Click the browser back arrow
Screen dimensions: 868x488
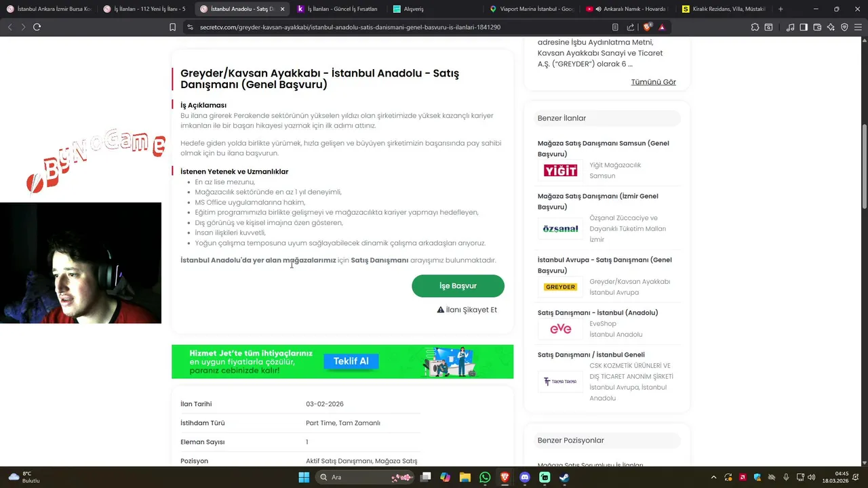coord(9,27)
